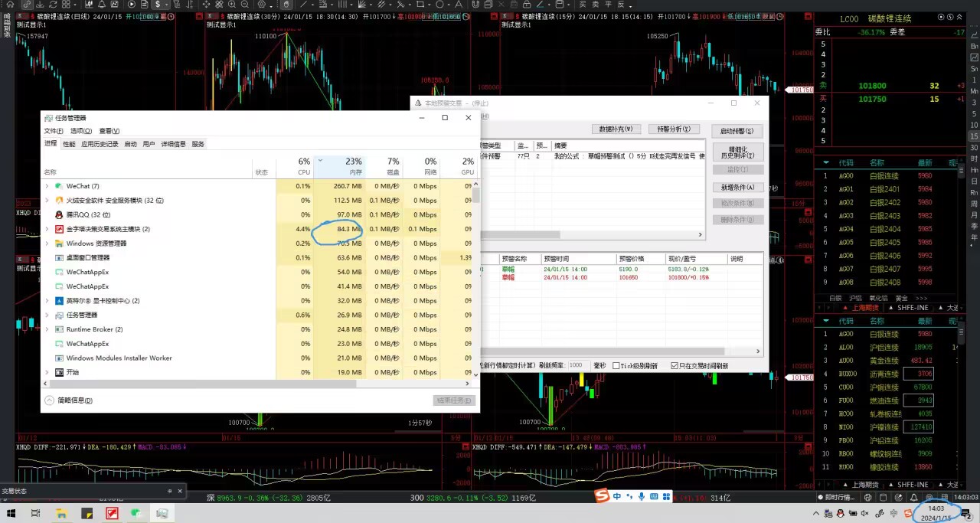
Task: Expand the Runtime Broker (2) process group
Action: click(x=47, y=329)
